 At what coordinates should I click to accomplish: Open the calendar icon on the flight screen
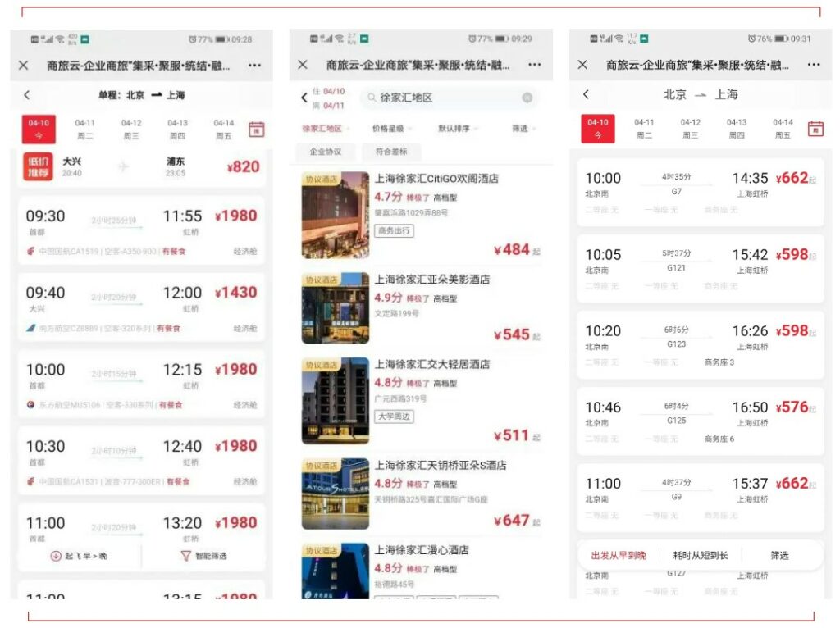click(256, 129)
